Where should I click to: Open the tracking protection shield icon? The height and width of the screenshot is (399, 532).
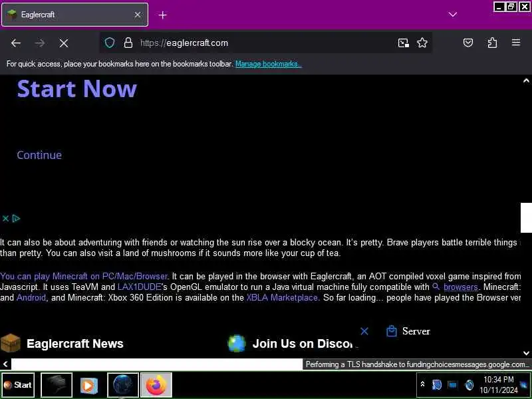tap(109, 43)
